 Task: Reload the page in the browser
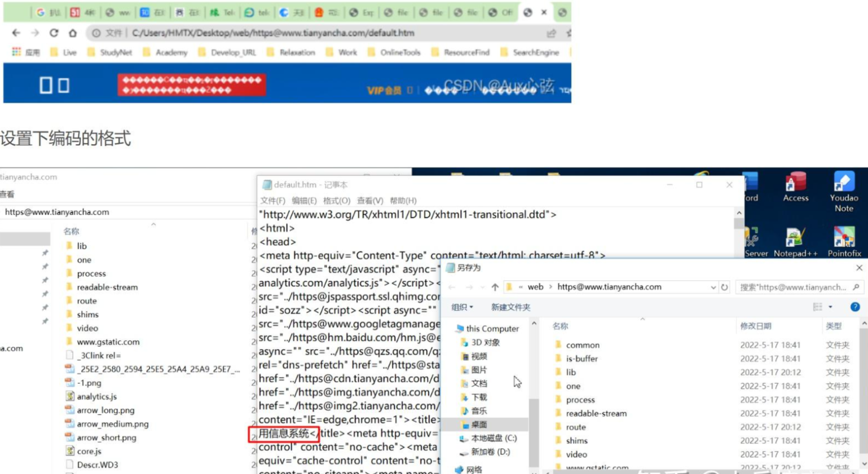pyautogui.click(x=54, y=33)
